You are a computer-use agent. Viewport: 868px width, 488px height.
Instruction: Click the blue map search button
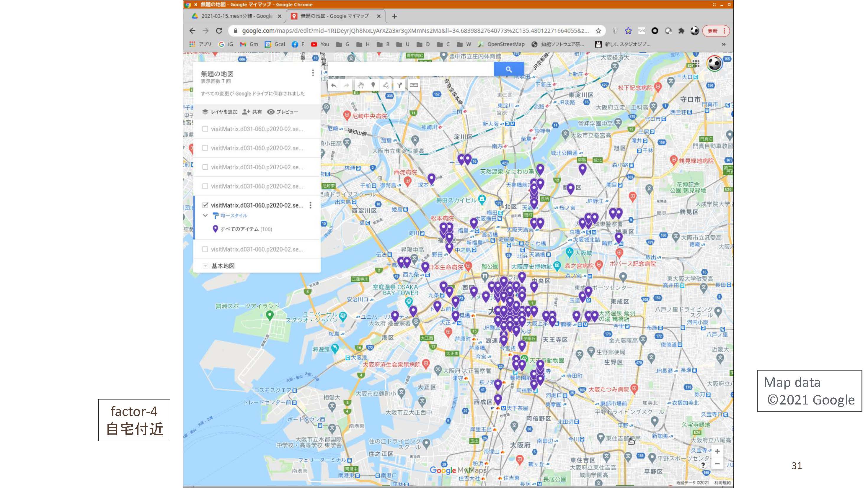pos(509,69)
